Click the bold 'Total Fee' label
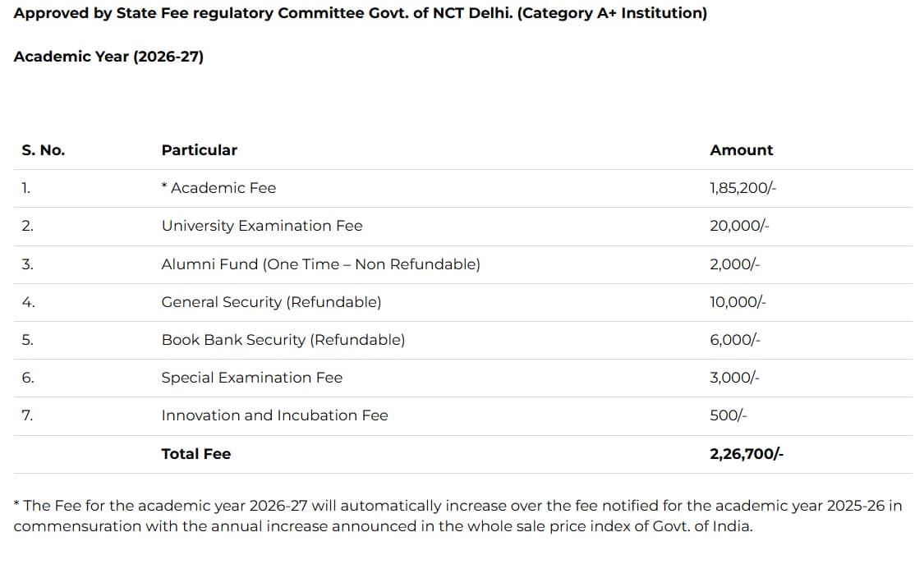The height and width of the screenshot is (578, 924). point(195,454)
